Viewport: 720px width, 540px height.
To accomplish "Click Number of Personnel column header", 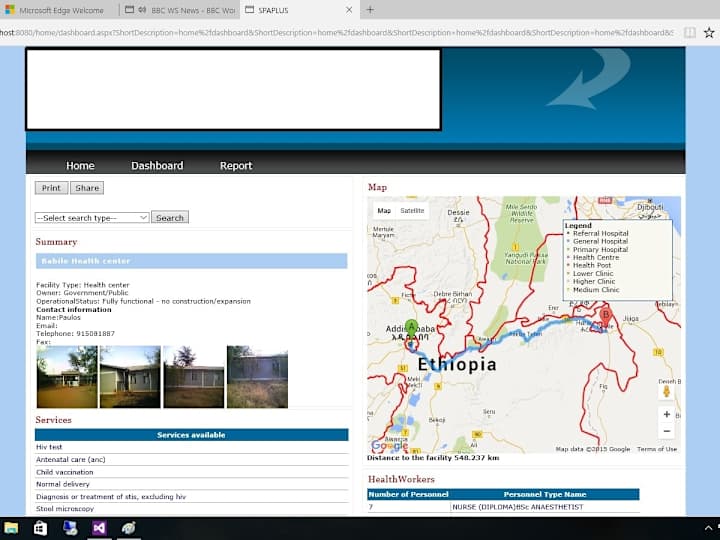I will point(408,495).
